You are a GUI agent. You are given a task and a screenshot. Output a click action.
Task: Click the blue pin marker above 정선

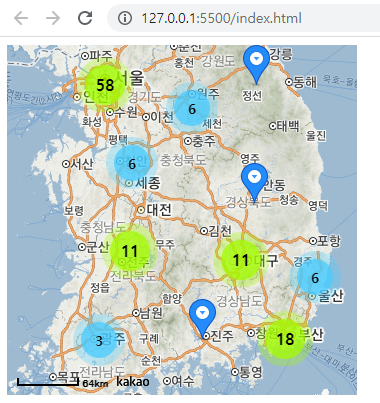click(x=256, y=65)
